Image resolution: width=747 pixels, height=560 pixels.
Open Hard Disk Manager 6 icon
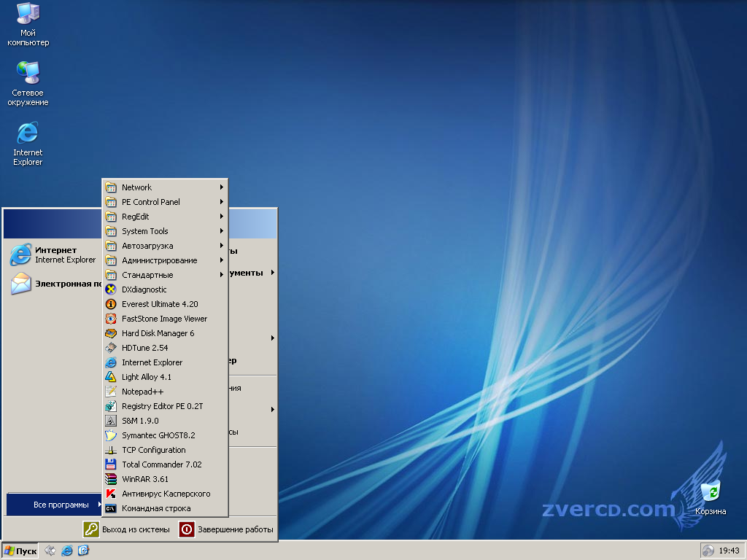[111, 333]
